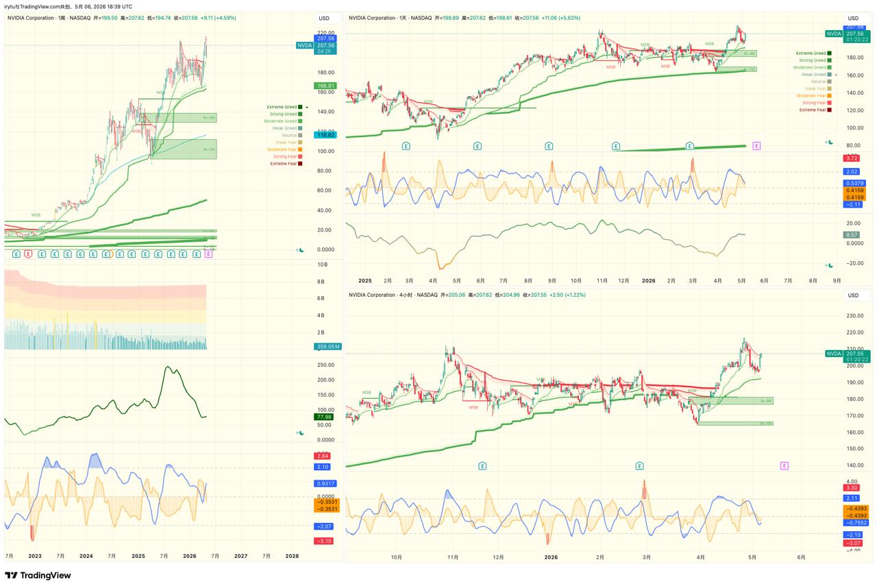Click daily chart moon icon beside 80.00 price
Viewport: 877px width, 588px height.
[x=829, y=143]
